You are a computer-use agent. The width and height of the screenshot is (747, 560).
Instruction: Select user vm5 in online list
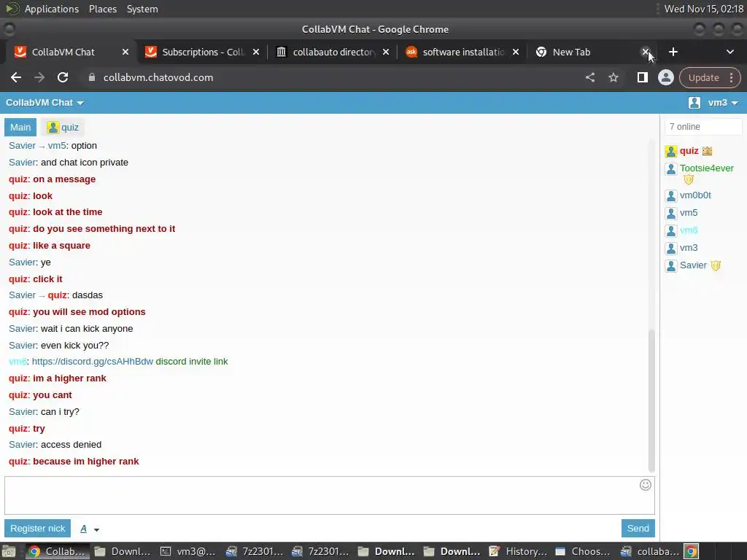(x=689, y=213)
